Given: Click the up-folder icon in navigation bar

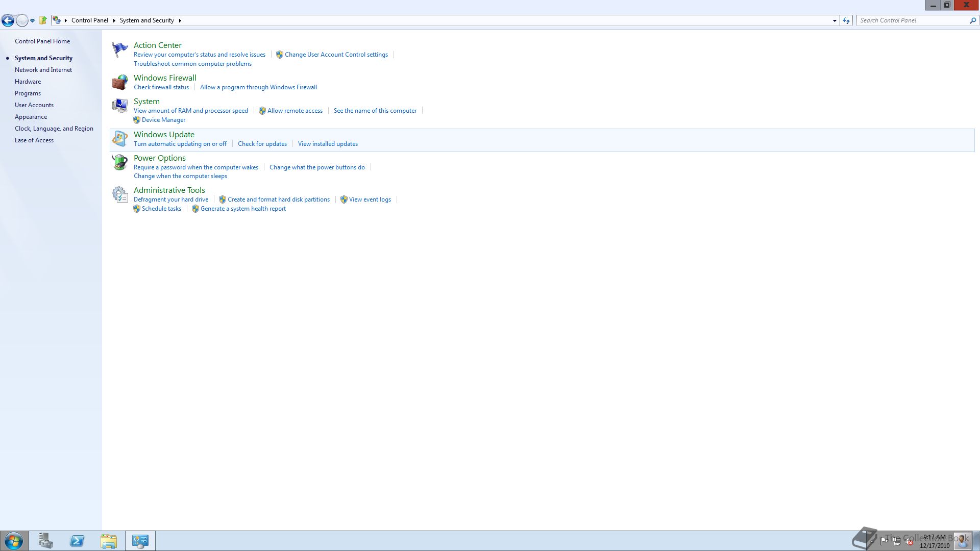Looking at the screenshot, I should click(43, 20).
